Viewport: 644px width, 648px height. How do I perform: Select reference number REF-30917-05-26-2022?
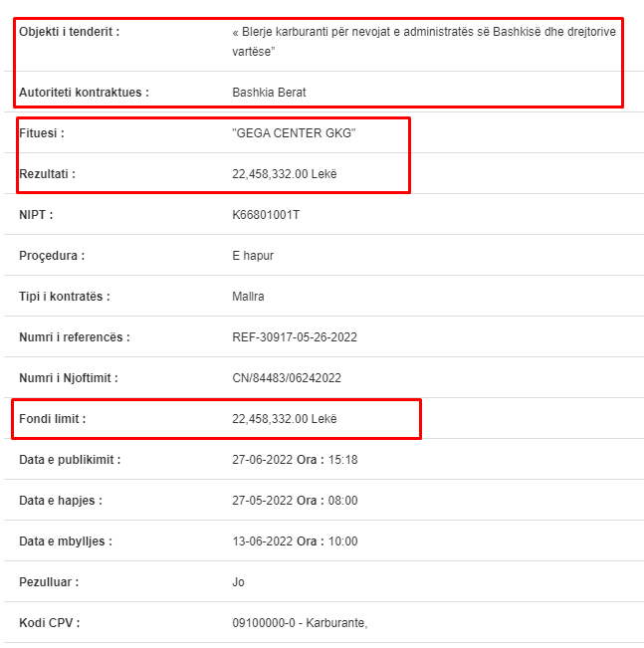(x=295, y=337)
